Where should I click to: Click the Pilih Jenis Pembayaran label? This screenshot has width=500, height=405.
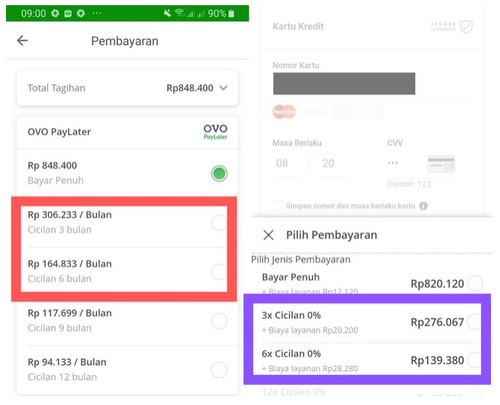301,260
